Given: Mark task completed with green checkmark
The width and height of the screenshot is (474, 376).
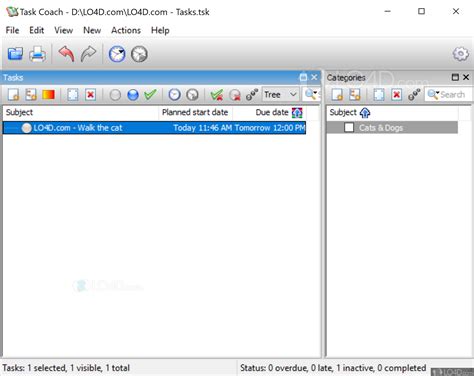Looking at the screenshot, I should coord(150,95).
